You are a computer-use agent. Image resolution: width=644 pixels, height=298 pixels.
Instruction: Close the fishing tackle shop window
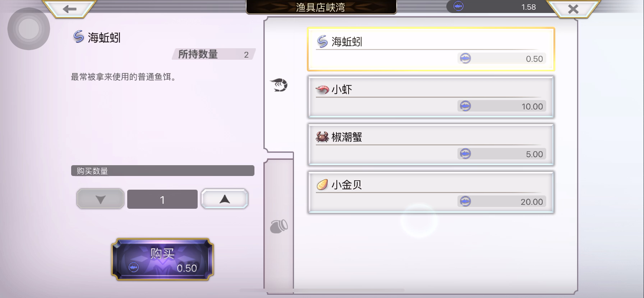click(x=573, y=9)
